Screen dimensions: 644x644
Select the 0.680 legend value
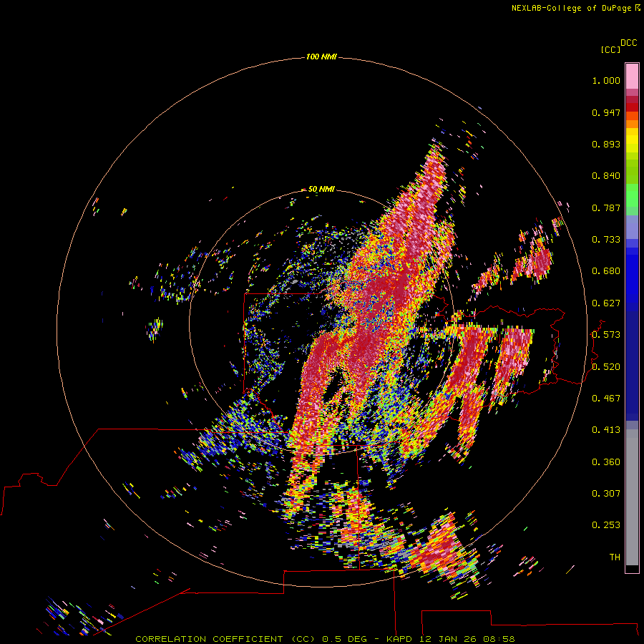tap(606, 271)
